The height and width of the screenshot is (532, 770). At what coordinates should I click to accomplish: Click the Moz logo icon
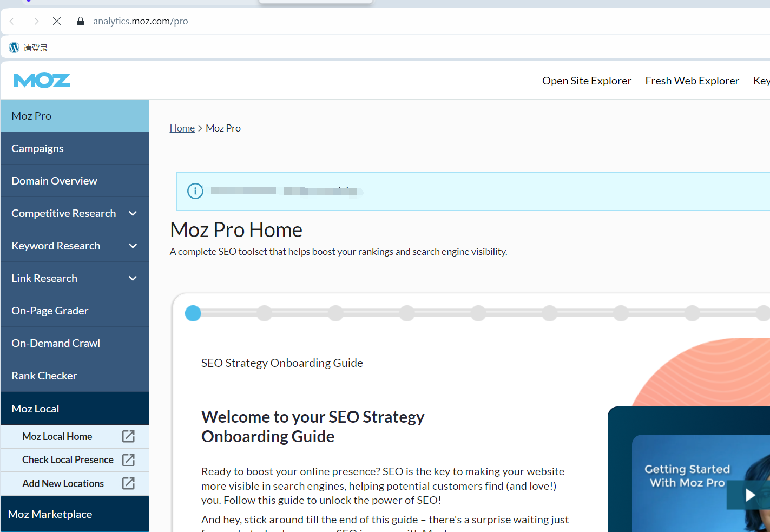[42, 80]
